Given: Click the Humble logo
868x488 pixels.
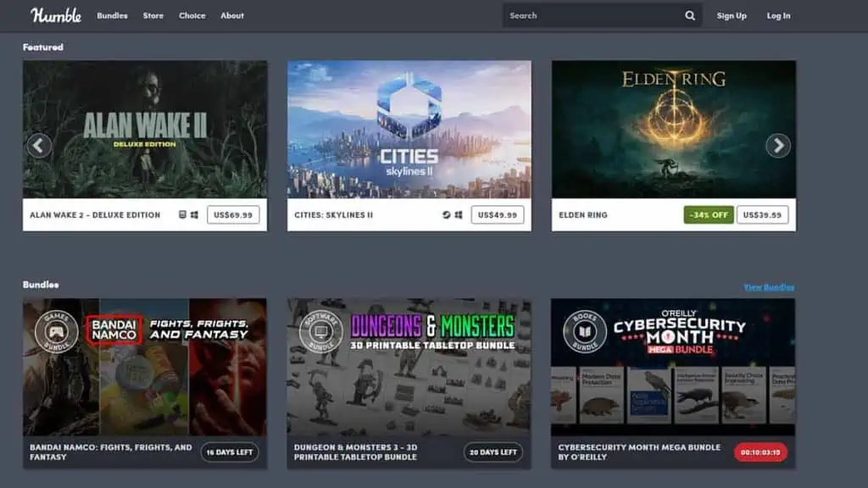Looking at the screenshot, I should click(x=56, y=14).
